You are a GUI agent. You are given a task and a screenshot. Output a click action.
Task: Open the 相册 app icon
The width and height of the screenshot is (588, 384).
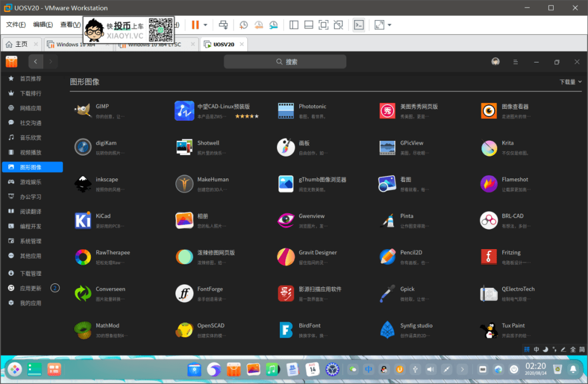click(184, 220)
